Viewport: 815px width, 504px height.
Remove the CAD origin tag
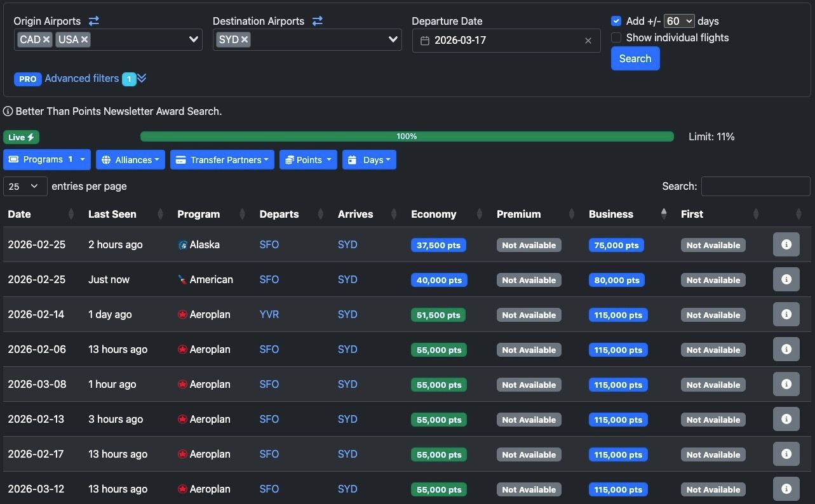pos(46,39)
